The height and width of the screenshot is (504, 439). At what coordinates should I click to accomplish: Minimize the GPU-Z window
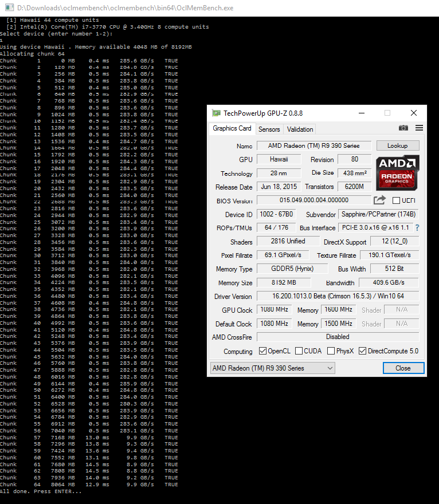(x=362, y=113)
